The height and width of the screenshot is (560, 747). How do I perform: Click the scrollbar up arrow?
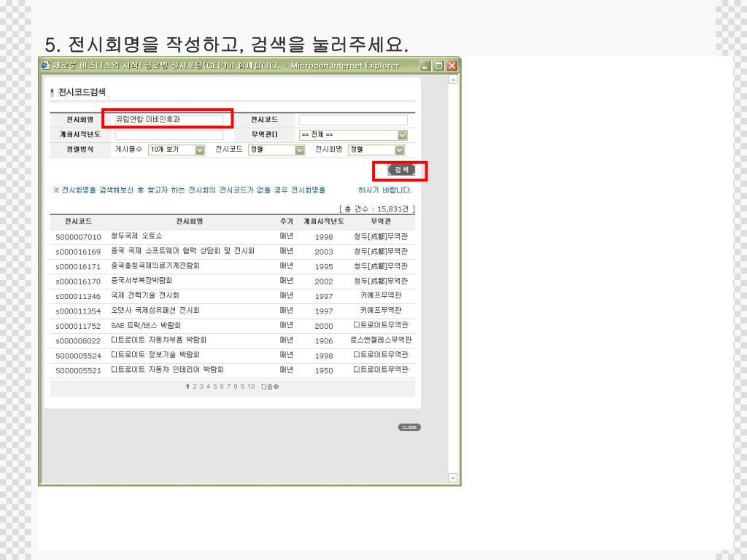(x=453, y=79)
